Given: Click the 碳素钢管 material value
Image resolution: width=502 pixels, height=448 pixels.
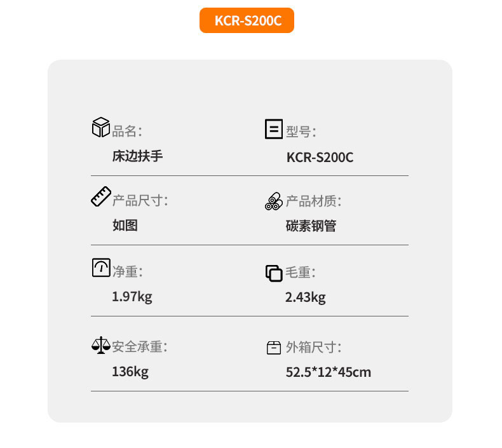Looking at the screenshot, I should (x=311, y=226).
